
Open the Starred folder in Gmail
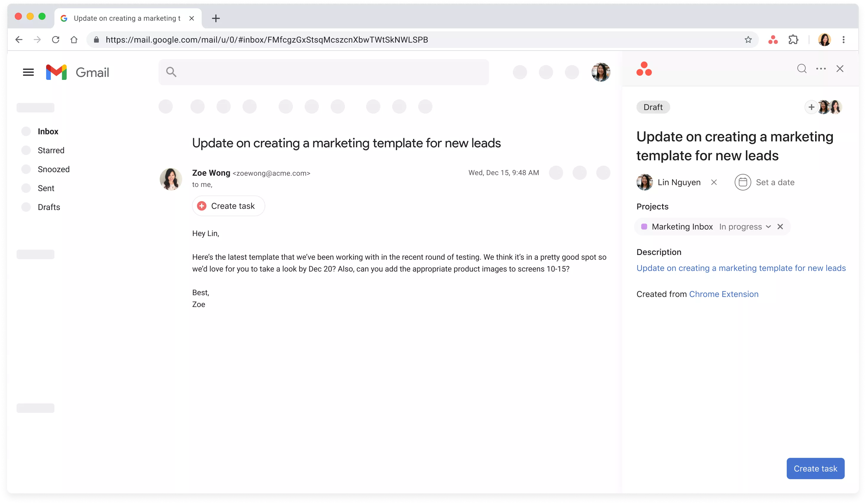coord(51,151)
